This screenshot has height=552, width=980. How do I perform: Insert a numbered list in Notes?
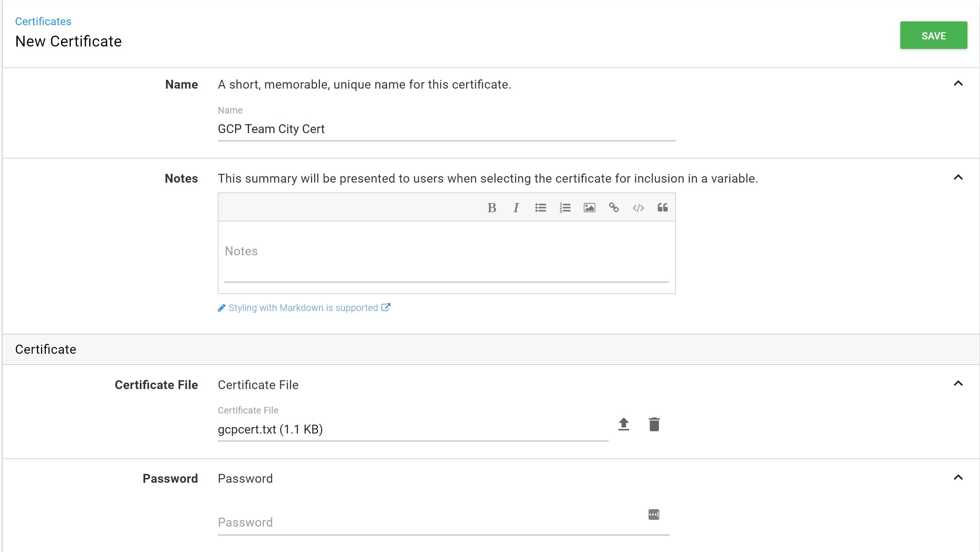[x=565, y=207]
